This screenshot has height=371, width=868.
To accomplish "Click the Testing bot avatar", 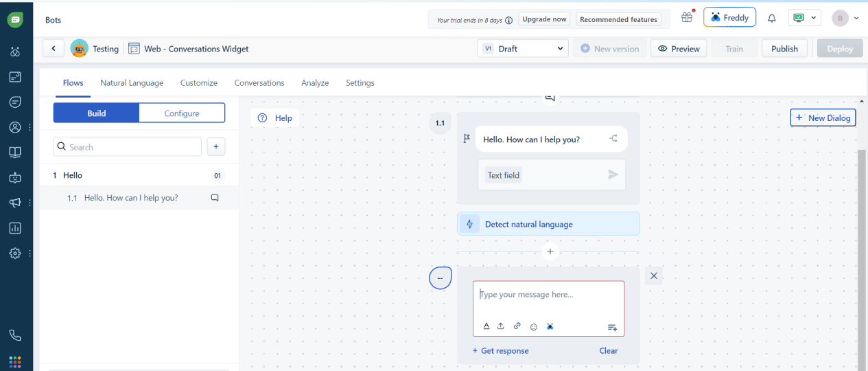I will [80, 48].
